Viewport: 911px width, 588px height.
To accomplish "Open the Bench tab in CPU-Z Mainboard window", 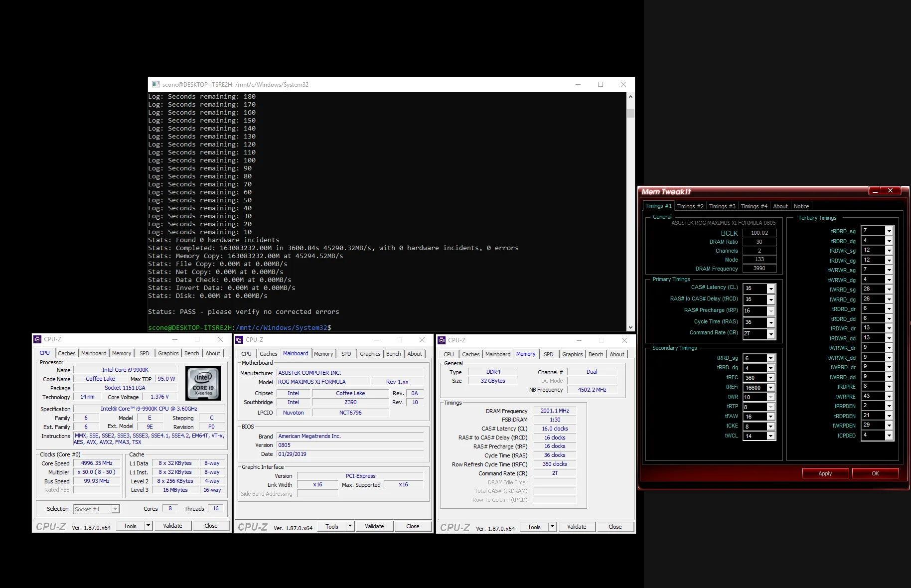I will point(393,354).
